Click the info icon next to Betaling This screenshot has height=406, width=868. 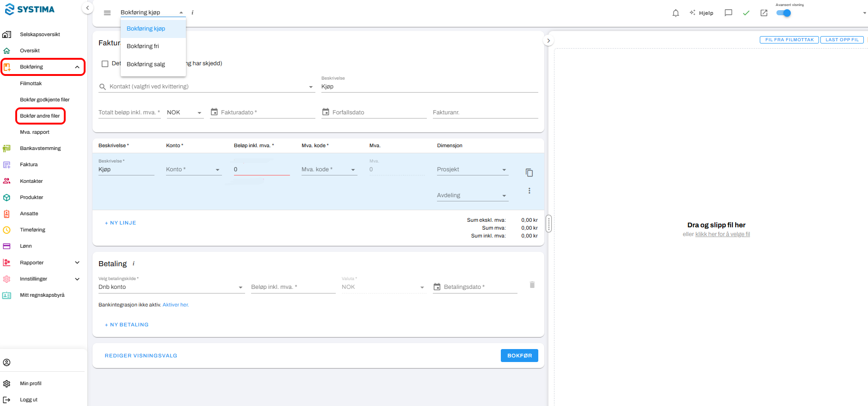click(x=134, y=263)
